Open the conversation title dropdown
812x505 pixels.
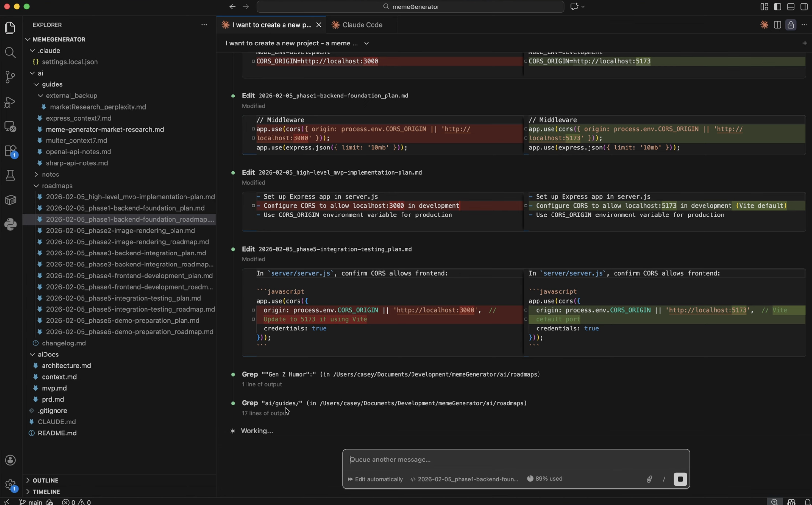coord(297,43)
